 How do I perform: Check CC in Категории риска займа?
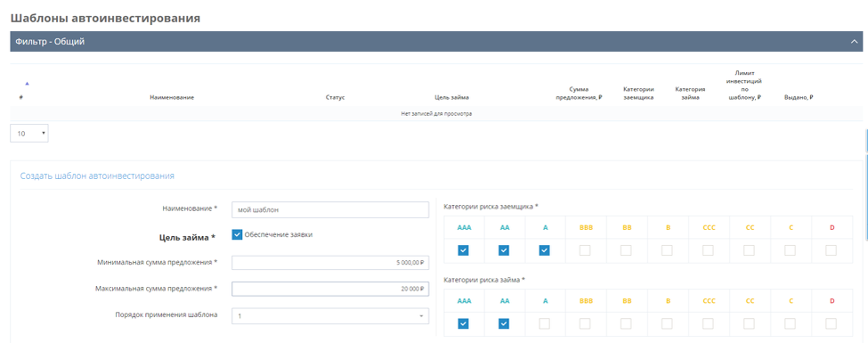pyautogui.click(x=749, y=323)
